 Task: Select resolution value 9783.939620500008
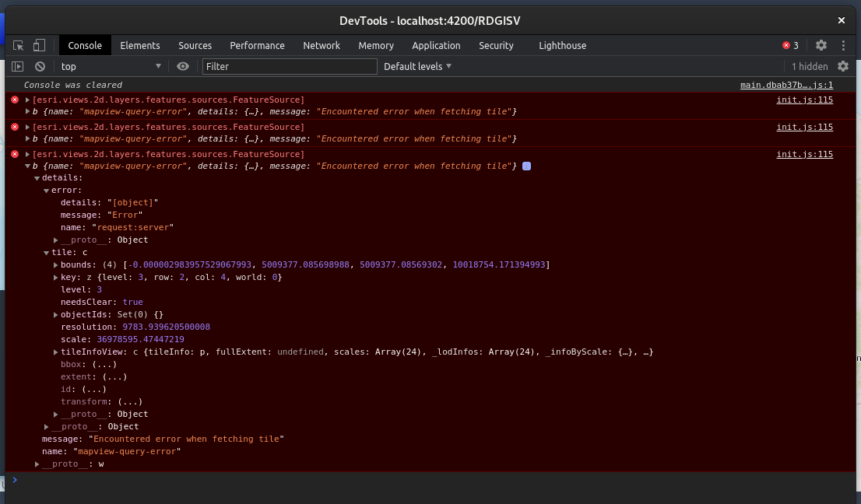pos(167,327)
